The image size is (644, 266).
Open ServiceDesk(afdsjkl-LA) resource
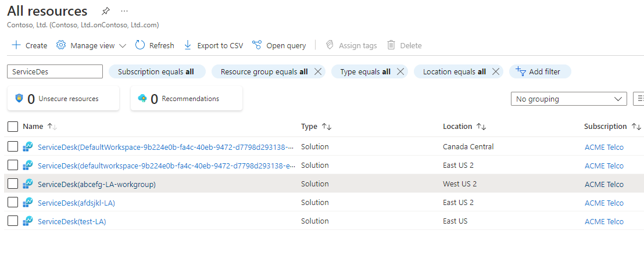76,203
